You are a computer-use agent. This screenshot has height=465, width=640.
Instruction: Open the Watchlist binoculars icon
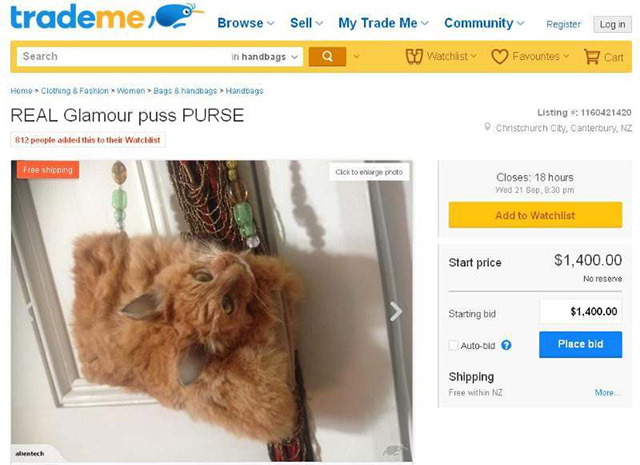(x=414, y=57)
